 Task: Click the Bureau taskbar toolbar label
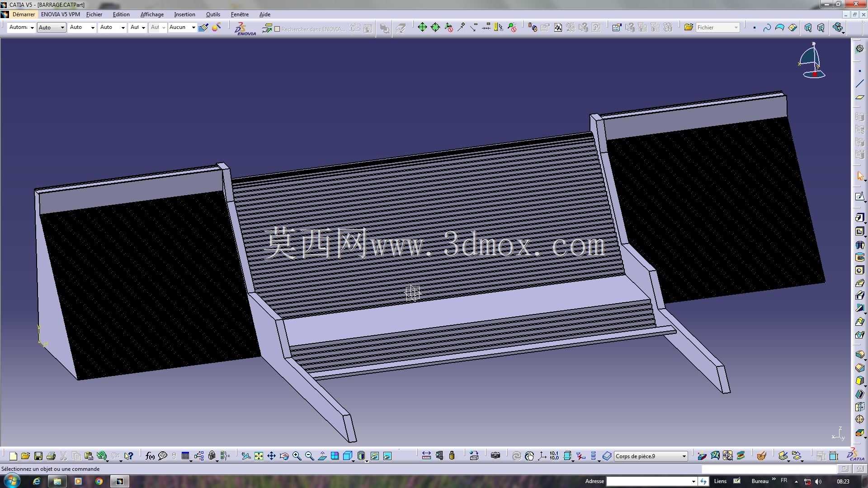click(x=760, y=481)
